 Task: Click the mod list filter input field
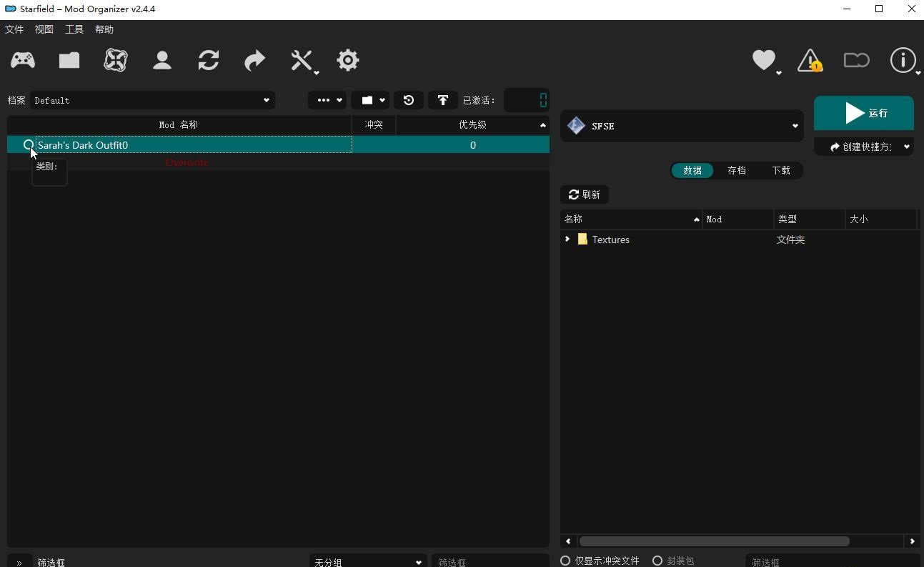click(490, 562)
